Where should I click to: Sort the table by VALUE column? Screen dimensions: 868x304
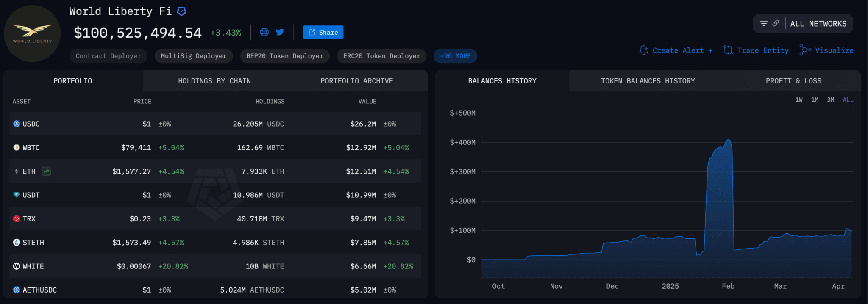click(367, 102)
